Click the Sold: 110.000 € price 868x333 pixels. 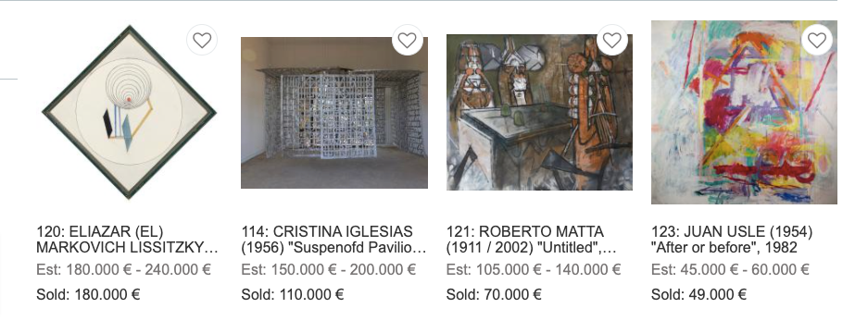[293, 295]
